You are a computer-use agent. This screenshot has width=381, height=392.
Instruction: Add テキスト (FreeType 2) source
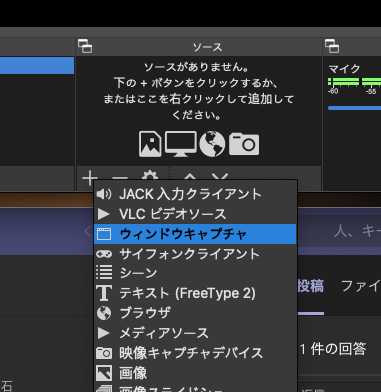coord(195,293)
